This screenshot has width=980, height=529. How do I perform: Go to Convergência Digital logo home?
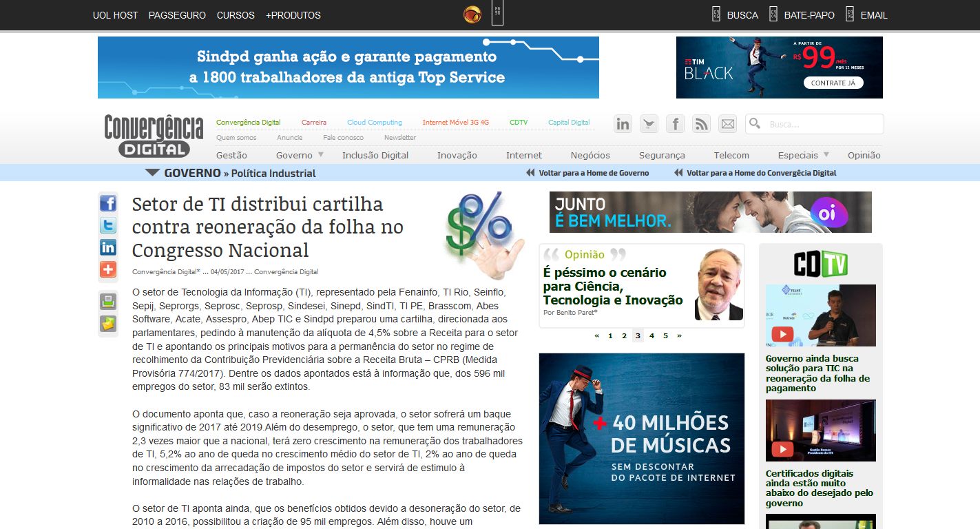pyautogui.click(x=154, y=136)
